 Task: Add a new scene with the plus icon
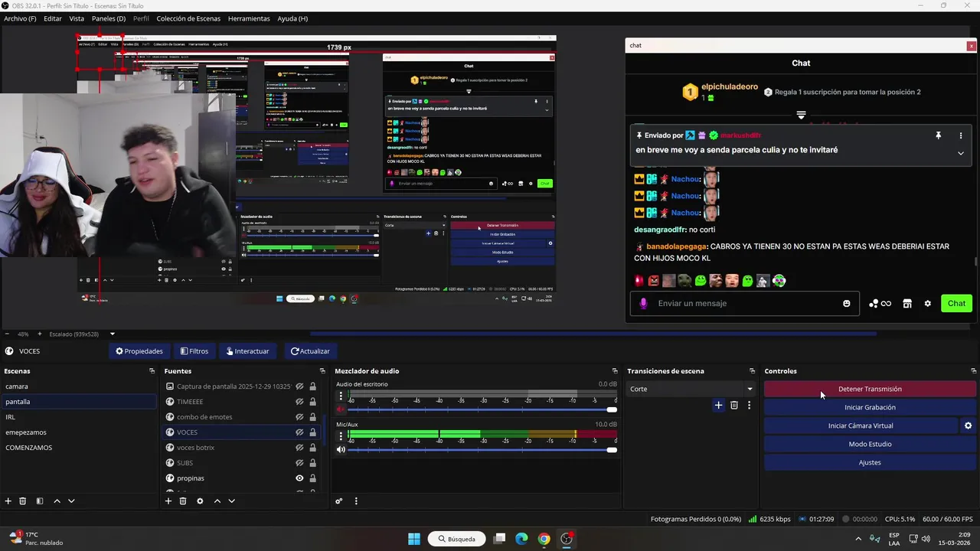click(8, 501)
